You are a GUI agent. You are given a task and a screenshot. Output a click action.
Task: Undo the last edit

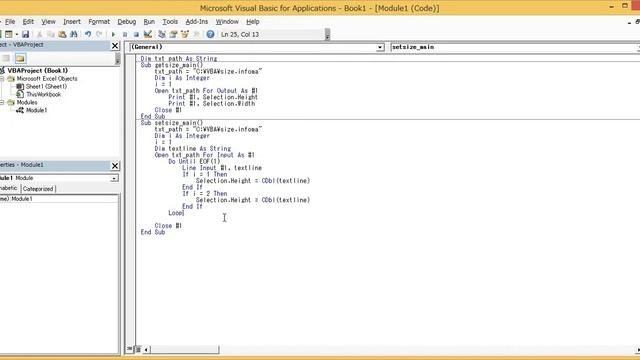[x=88, y=34]
